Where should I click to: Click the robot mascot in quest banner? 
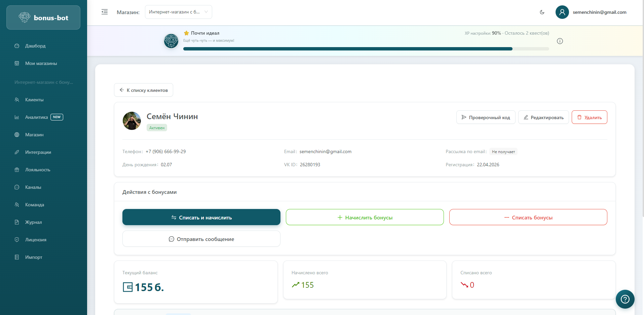[171, 41]
